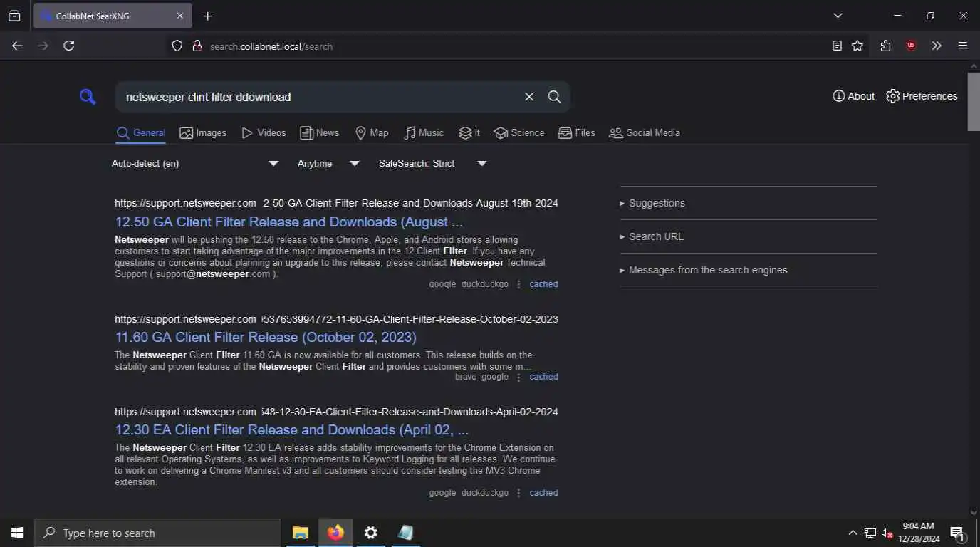Screen dimensions: 980x547
Task: Open more options dots for 11.60 GA result
Action: [x=518, y=377]
